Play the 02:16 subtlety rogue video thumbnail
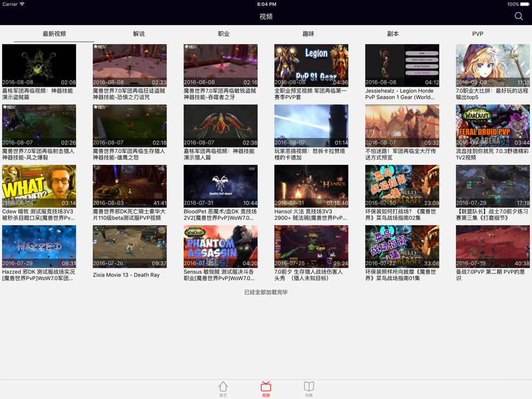 point(221,65)
